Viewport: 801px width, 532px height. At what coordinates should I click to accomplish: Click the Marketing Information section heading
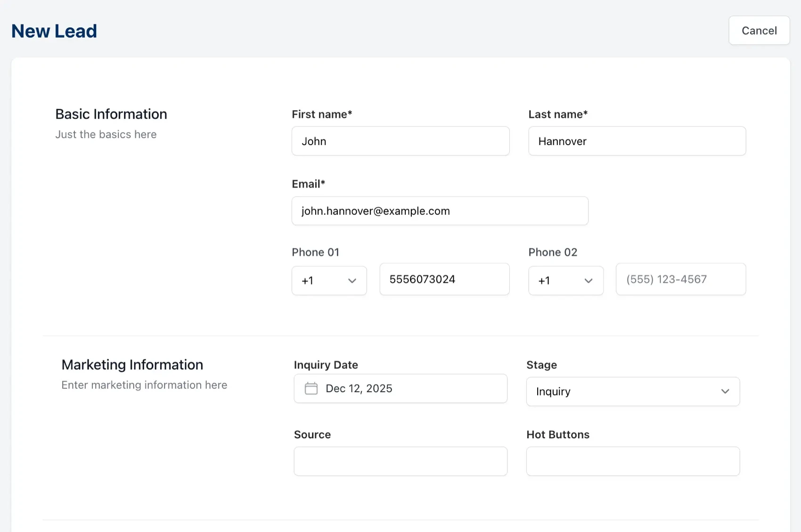pyautogui.click(x=132, y=364)
